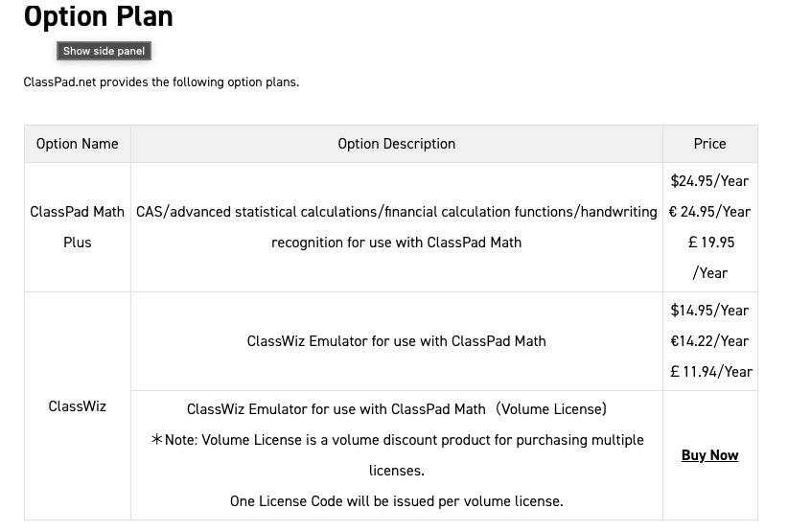Click the One License Code sentence
Screen dimensions: 788x532
click(x=396, y=501)
